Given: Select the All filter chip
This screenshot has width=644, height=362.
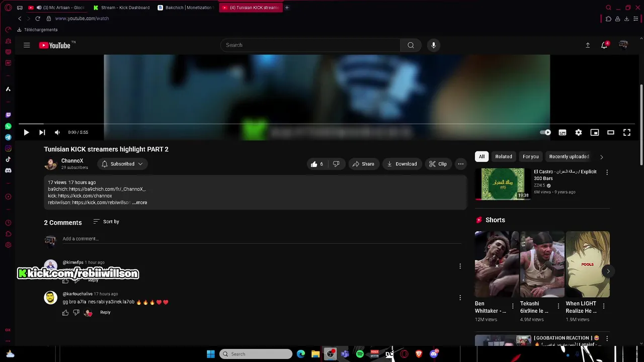Looking at the screenshot, I should click(481, 157).
